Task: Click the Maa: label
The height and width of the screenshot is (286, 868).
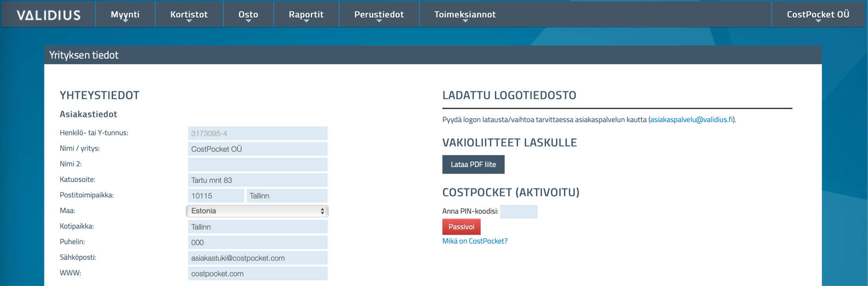Action: (x=67, y=210)
